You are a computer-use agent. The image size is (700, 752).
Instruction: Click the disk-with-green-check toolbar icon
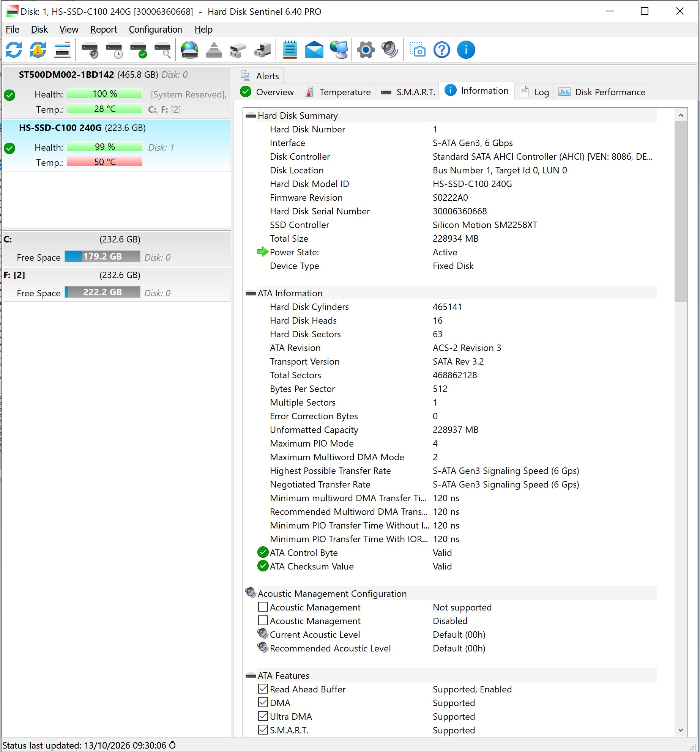coord(138,50)
